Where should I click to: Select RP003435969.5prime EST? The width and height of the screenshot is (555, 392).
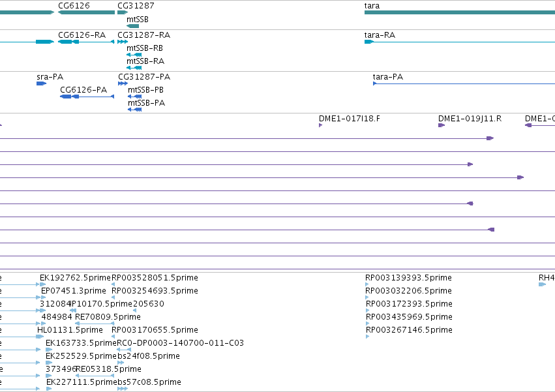point(367,324)
